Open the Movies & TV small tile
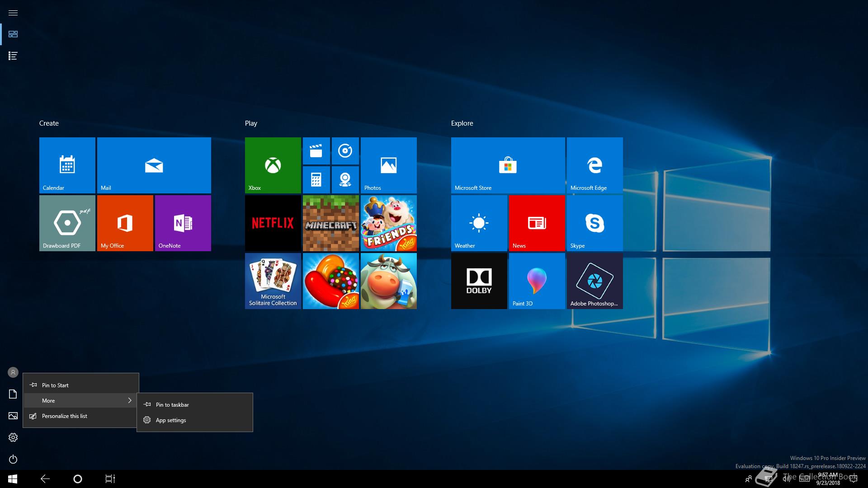The width and height of the screenshot is (868, 488). [x=316, y=151]
